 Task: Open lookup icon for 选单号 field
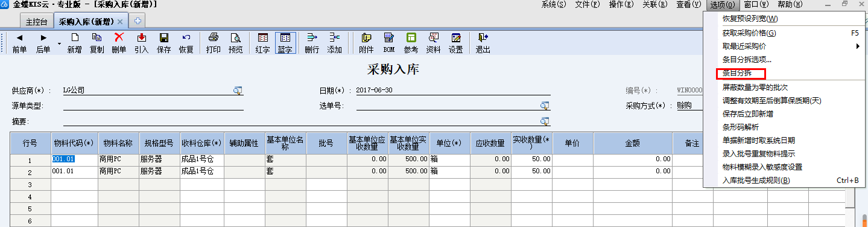tap(545, 106)
